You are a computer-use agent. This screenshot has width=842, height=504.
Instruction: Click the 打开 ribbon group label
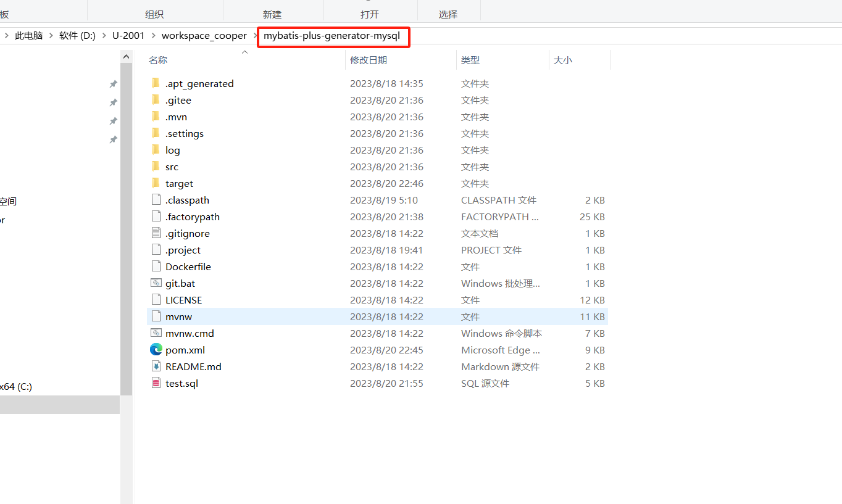pyautogui.click(x=370, y=14)
